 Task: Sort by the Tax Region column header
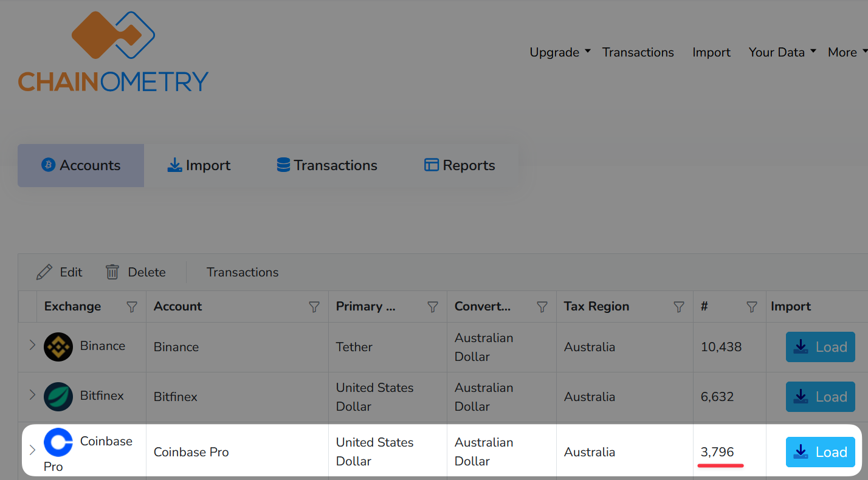pos(596,306)
